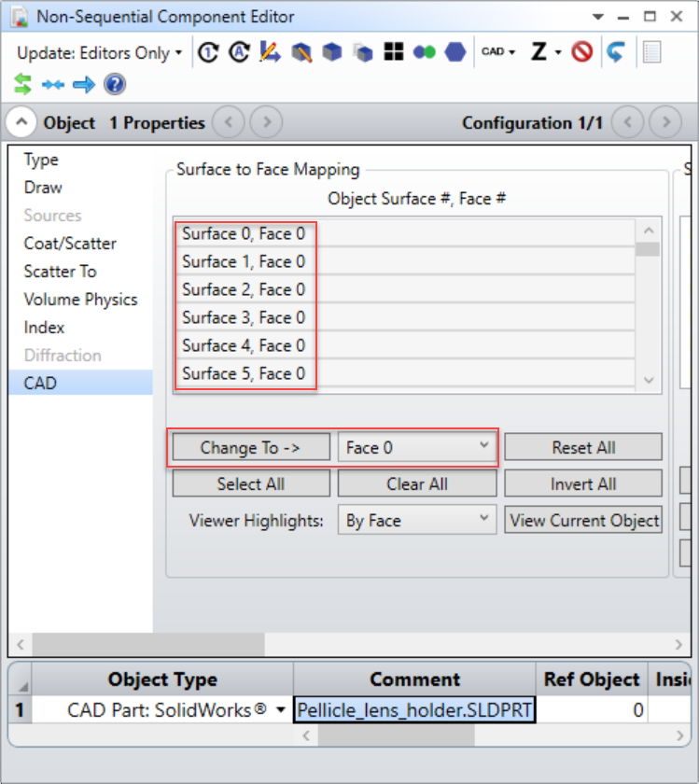Select the CAD section

[x=80, y=383]
